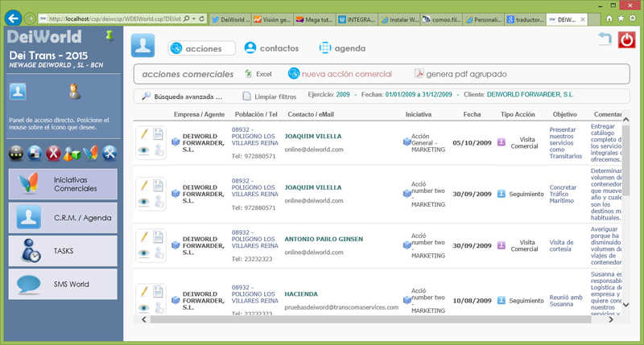Viewport: 644px width, 345px height.
Task: Open the acciones tab
Action: click(201, 48)
